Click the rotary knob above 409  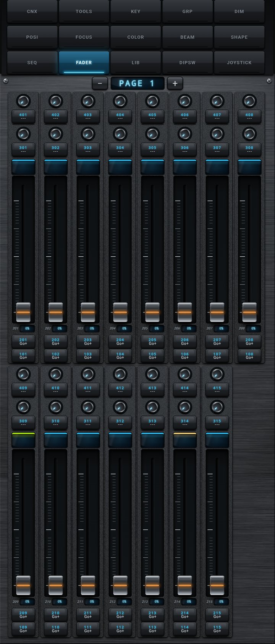(23, 374)
